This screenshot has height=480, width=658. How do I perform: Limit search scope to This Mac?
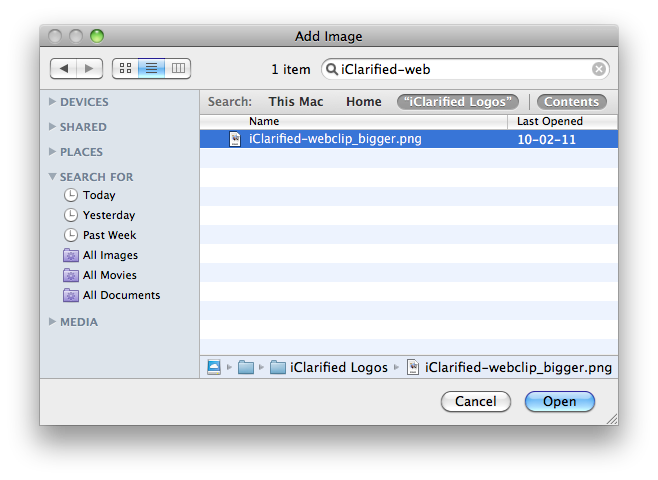click(x=296, y=102)
